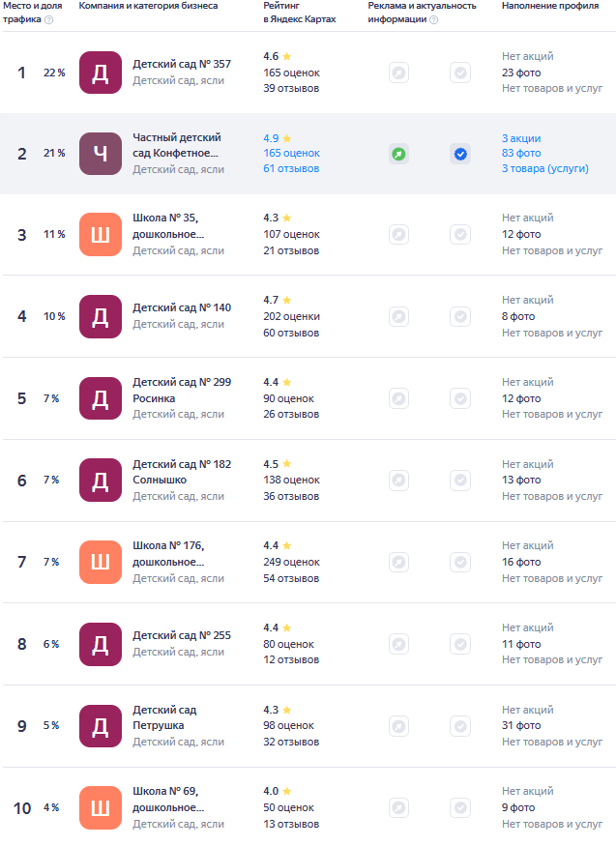Select the company name Детский сад Петрушка

click(164, 717)
